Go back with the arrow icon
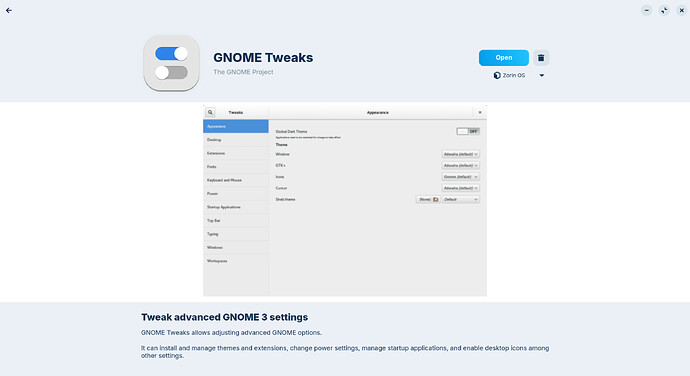 click(9, 10)
